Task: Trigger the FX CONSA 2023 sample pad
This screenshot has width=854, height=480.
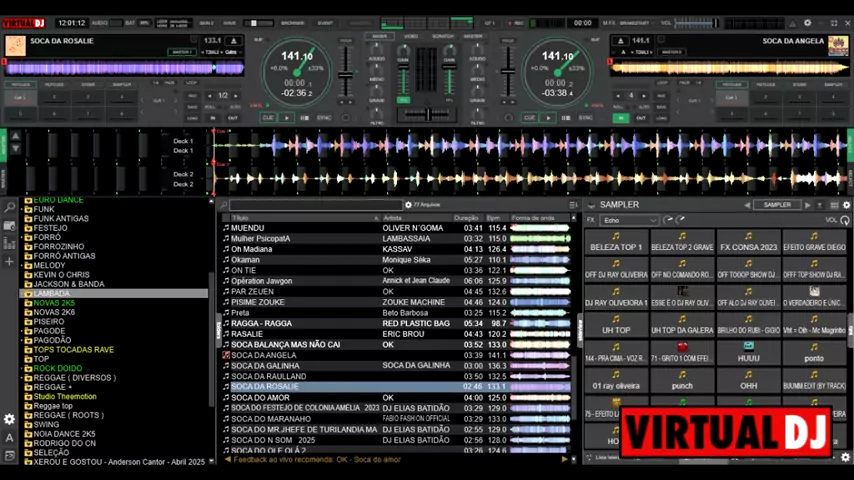Action: click(748, 242)
